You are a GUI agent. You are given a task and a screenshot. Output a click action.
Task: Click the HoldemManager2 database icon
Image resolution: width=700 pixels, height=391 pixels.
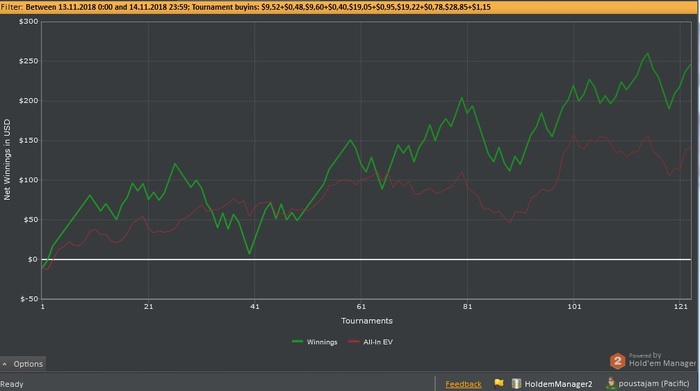click(x=516, y=383)
